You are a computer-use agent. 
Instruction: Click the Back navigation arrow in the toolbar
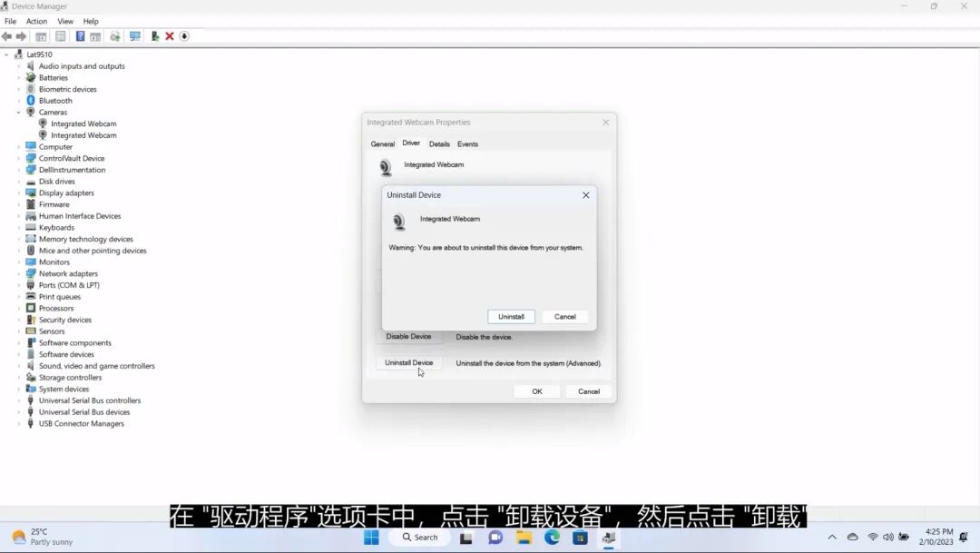(x=6, y=36)
